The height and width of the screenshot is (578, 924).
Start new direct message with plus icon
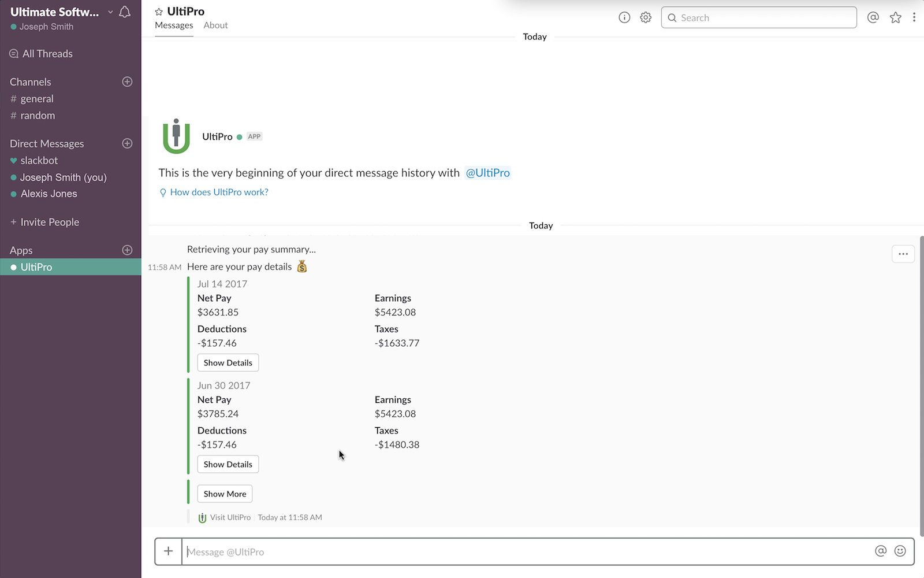click(x=128, y=143)
